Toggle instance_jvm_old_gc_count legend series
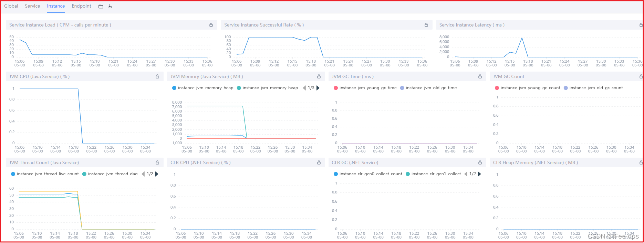This screenshot has width=644, height=243. [x=593, y=88]
